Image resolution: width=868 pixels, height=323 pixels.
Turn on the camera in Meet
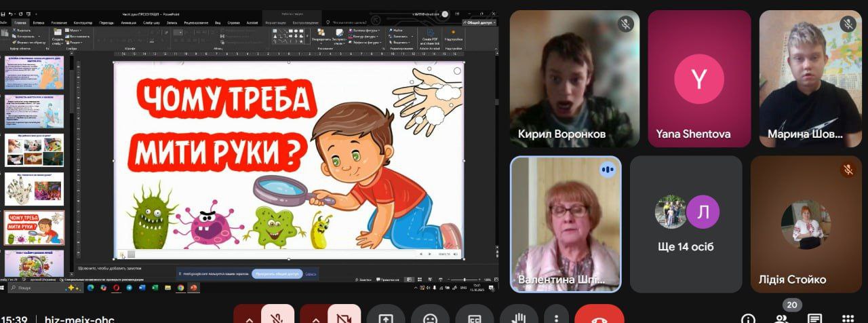[344, 316]
